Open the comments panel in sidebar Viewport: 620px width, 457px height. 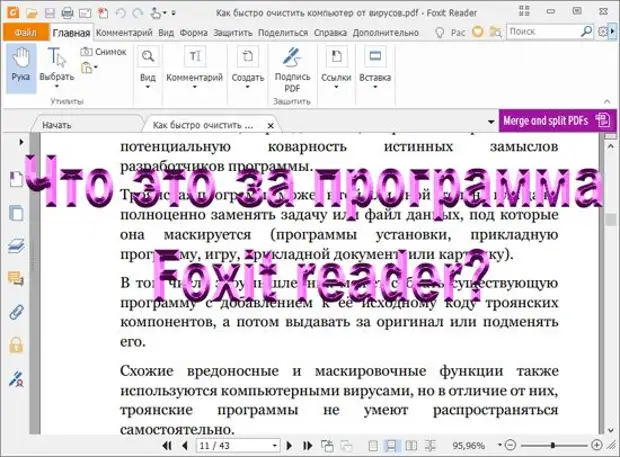[15, 279]
